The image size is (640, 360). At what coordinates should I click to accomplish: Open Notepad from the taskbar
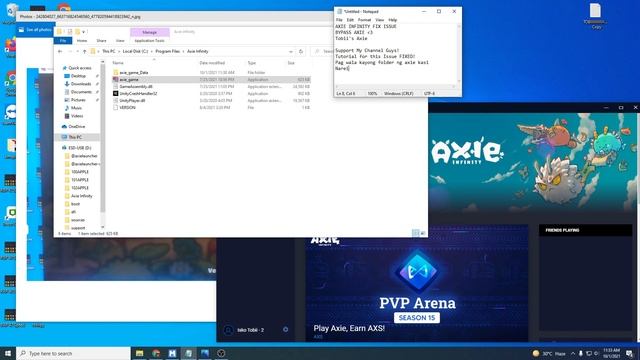pyautogui.click(x=189, y=353)
